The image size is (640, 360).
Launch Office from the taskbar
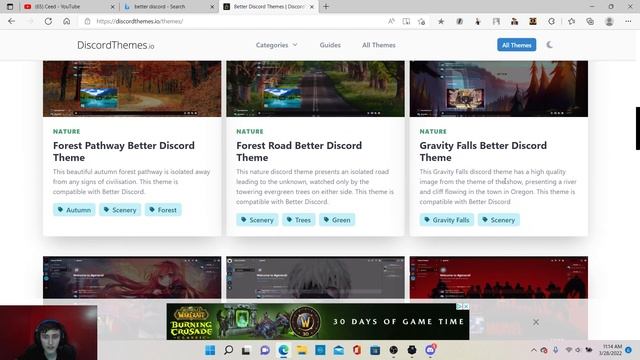(x=357, y=350)
